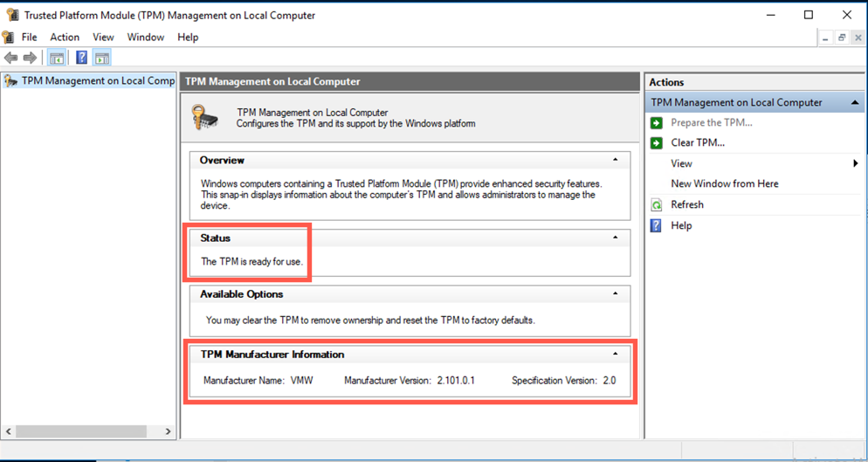
Task: Click the blue Help icon in toolbar
Action: pyautogui.click(x=81, y=58)
